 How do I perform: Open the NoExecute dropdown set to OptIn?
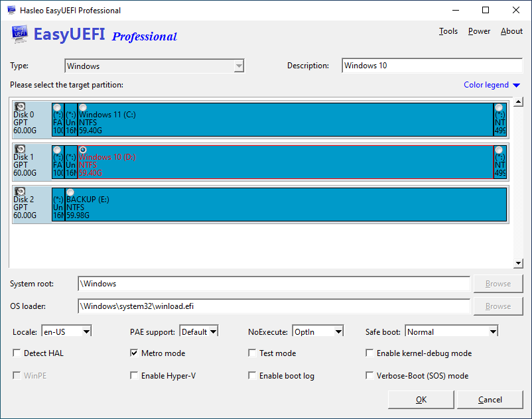pos(318,331)
